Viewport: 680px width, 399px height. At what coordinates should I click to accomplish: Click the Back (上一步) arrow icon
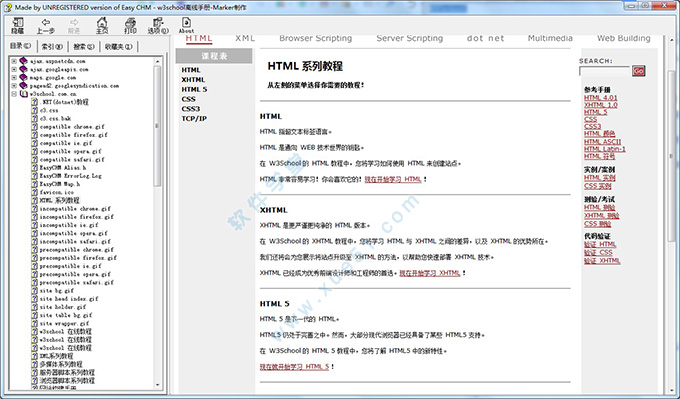tap(46, 23)
